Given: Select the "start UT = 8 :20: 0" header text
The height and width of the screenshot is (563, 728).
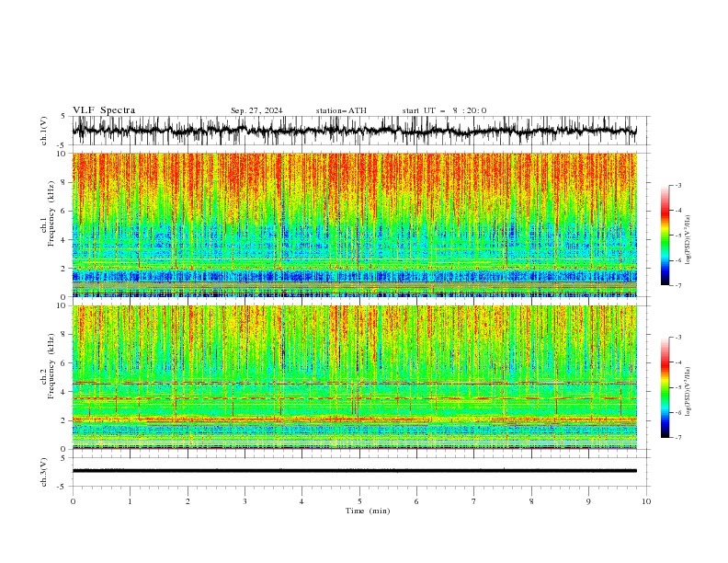Looking at the screenshot, I should (444, 110).
